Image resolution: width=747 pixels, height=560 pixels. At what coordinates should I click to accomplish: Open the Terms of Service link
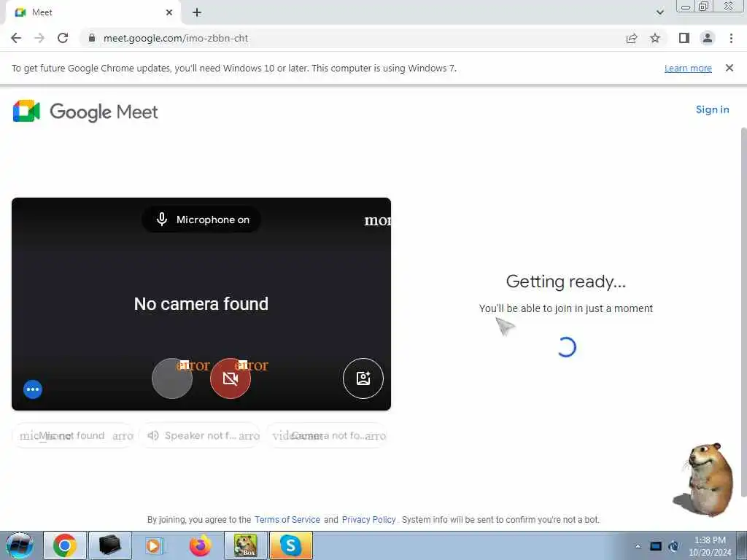click(x=287, y=519)
